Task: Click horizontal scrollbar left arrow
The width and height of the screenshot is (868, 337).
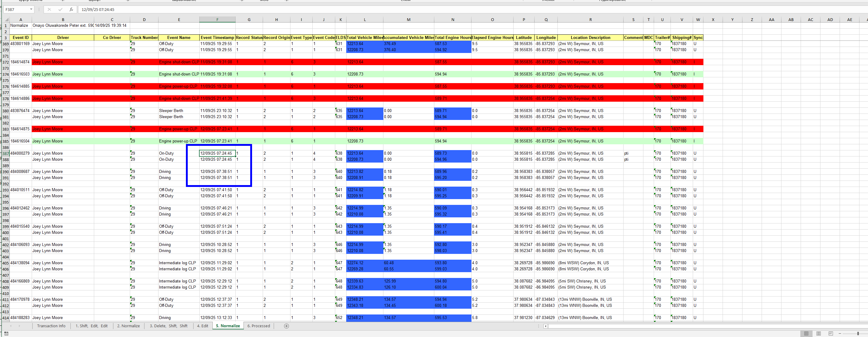Action: pos(546,326)
